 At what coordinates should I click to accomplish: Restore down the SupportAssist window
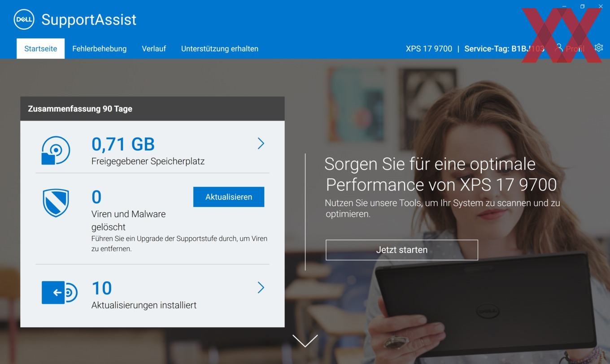click(582, 6)
